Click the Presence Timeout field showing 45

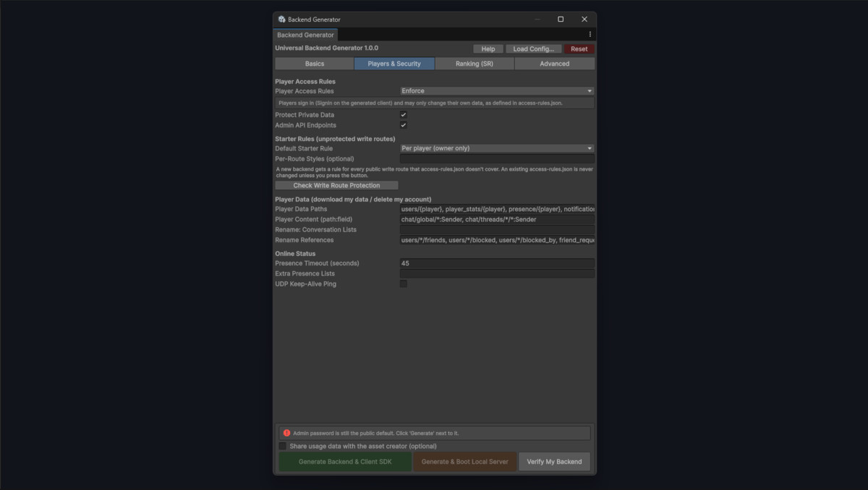click(x=497, y=263)
